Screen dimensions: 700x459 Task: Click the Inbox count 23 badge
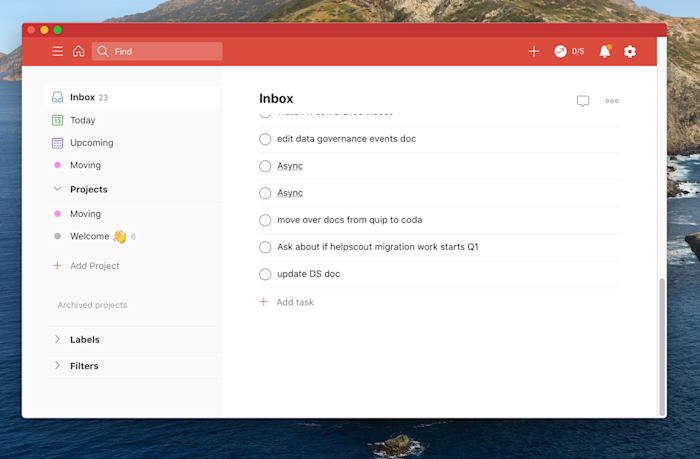click(103, 98)
